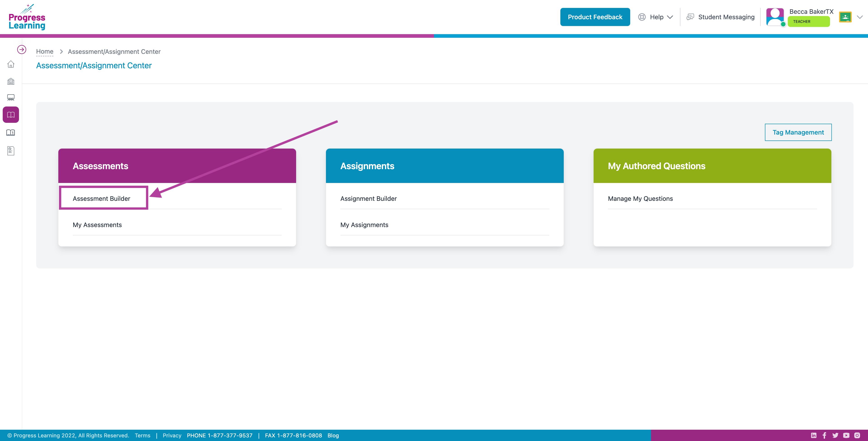Click the My Authored Questions card header
868x441 pixels.
tap(712, 166)
